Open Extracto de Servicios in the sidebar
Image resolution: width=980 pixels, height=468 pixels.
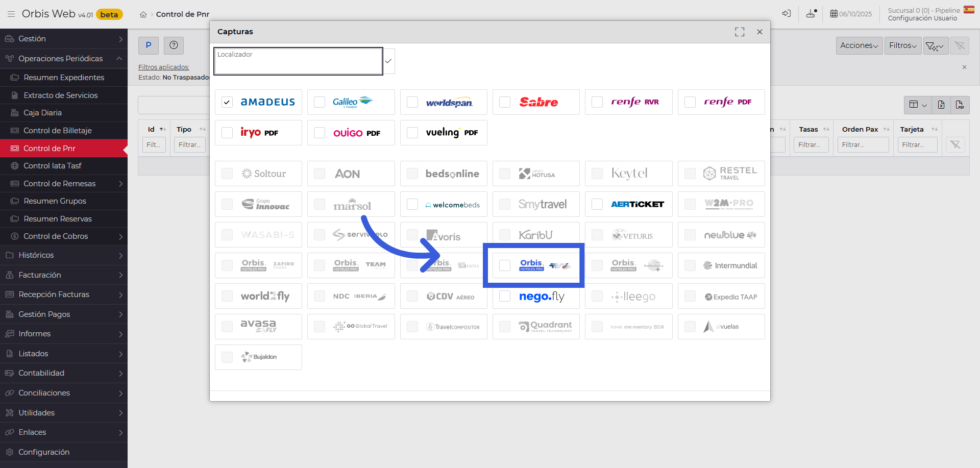pos(64,95)
